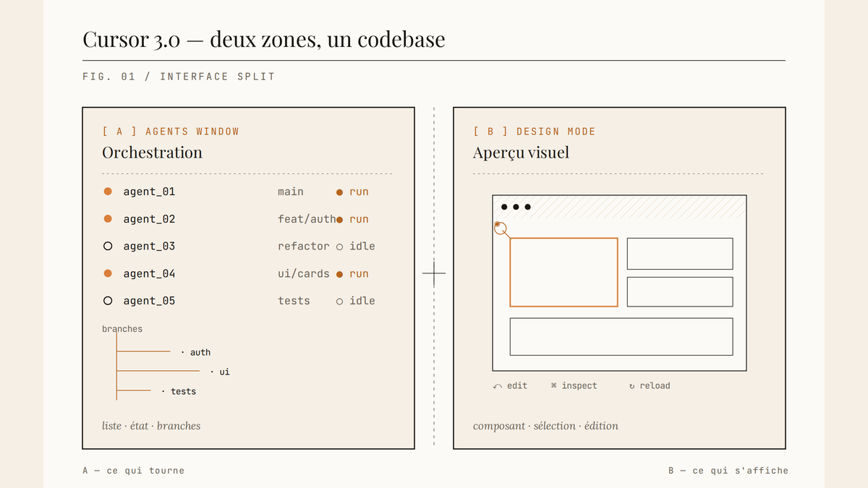868x488 pixels.
Task: Select agent_01 in the agents list
Action: tap(149, 192)
